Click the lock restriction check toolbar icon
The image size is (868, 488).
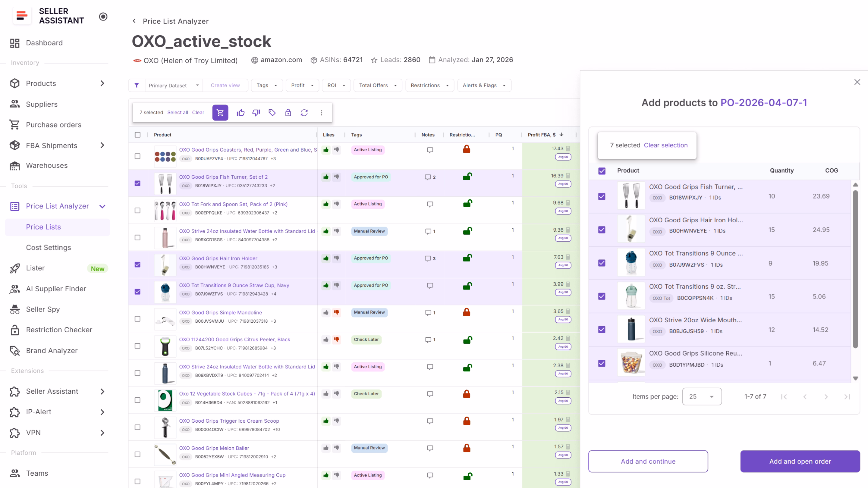tap(288, 112)
